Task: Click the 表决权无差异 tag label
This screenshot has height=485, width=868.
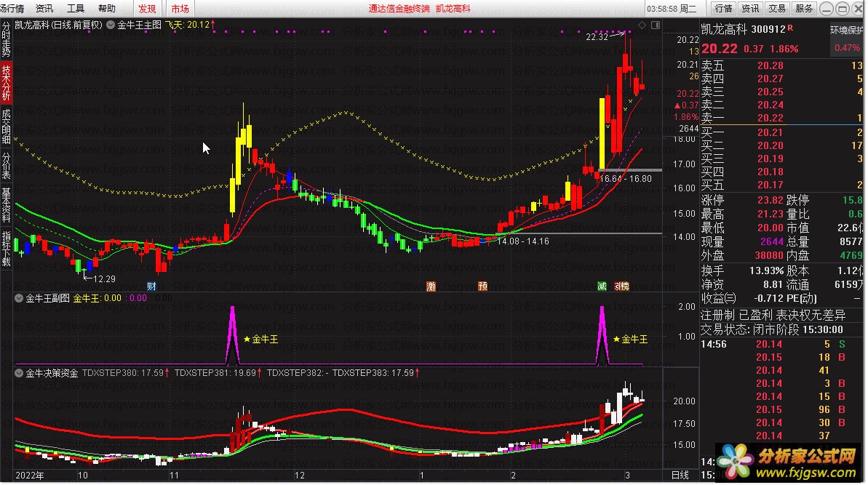Action: click(x=811, y=316)
